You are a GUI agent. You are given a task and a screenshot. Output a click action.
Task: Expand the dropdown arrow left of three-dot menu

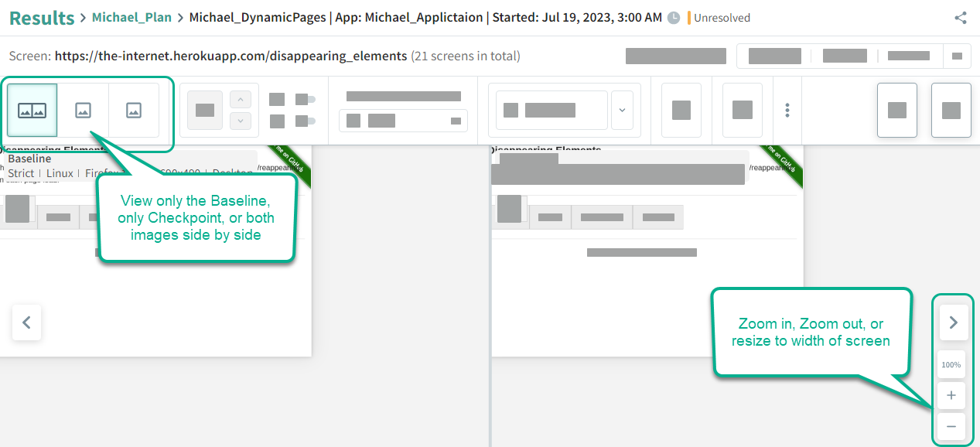pyautogui.click(x=622, y=110)
